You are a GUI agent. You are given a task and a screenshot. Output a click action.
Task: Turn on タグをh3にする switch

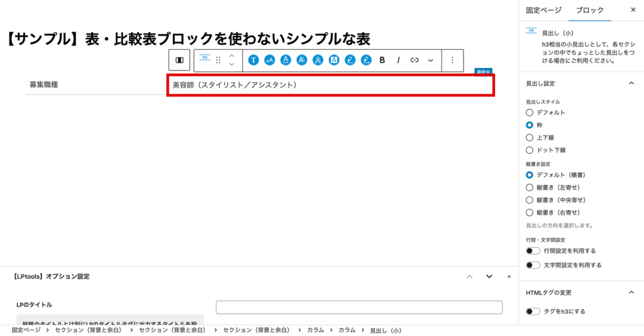(533, 311)
